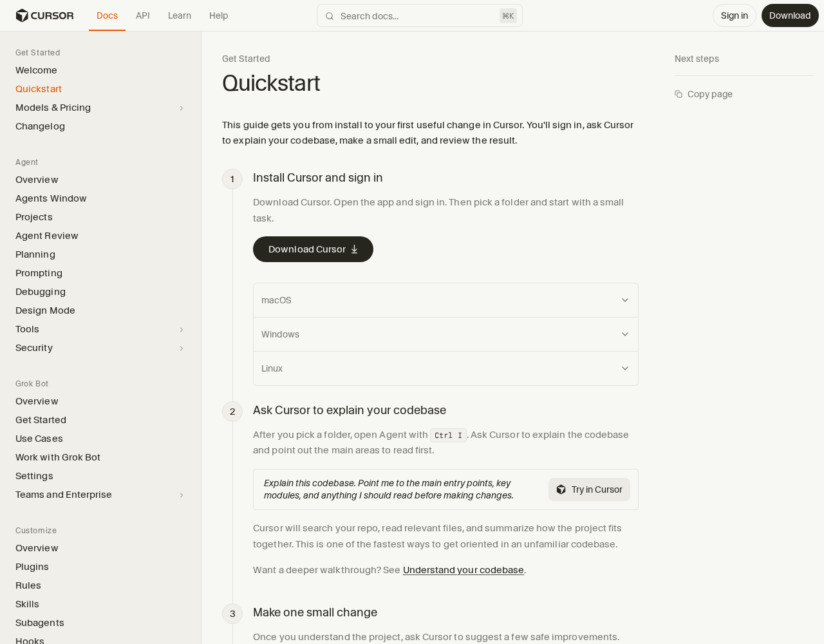Click Try in Cursor button
Viewport: 824px width, 644px height.
click(589, 489)
